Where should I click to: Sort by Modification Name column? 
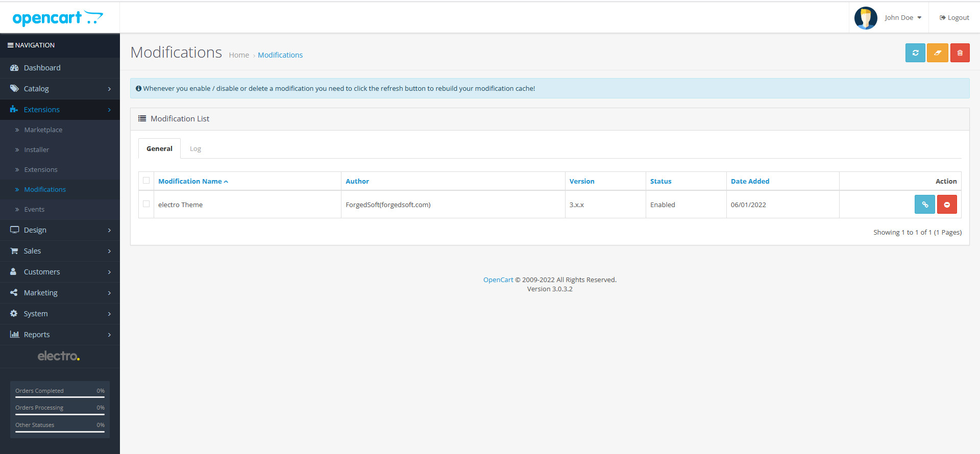[193, 181]
